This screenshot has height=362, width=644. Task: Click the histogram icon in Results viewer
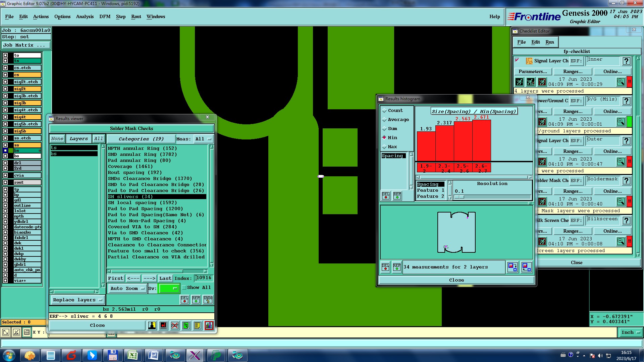(209, 325)
